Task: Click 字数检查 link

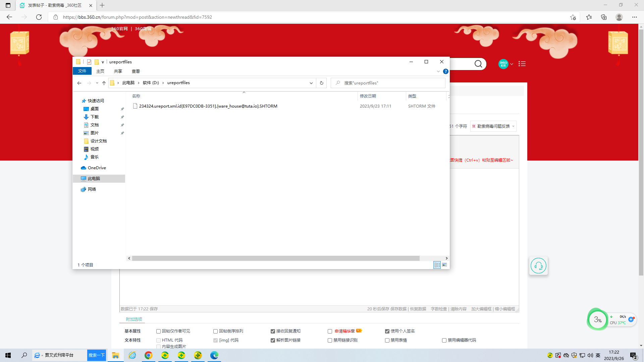Action: point(439,309)
